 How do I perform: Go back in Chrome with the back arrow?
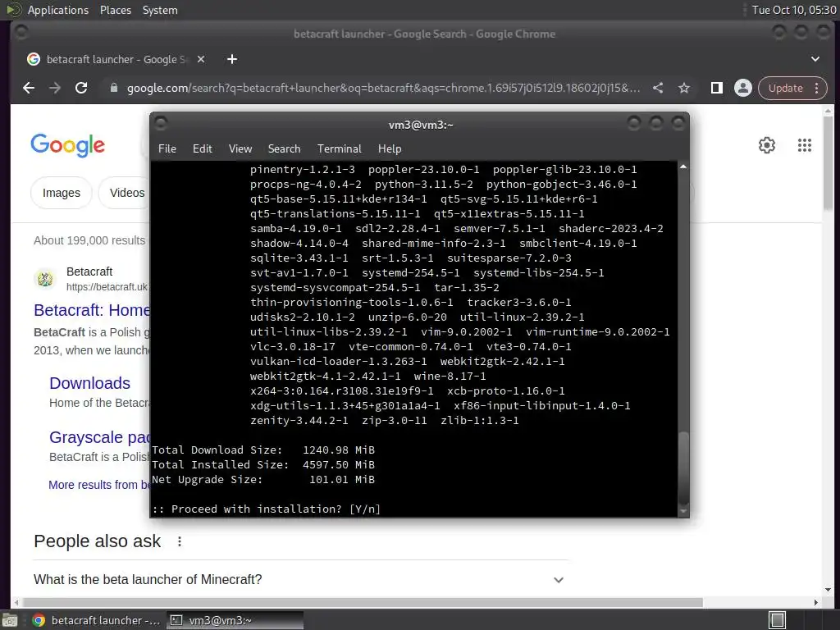[x=29, y=88]
